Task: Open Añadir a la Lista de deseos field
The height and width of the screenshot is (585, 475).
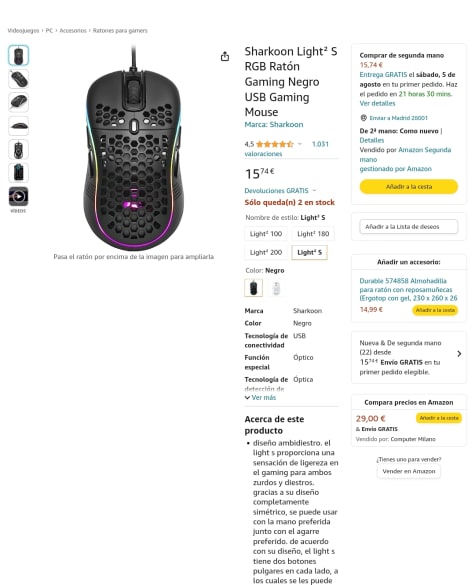Action: click(x=409, y=226)
